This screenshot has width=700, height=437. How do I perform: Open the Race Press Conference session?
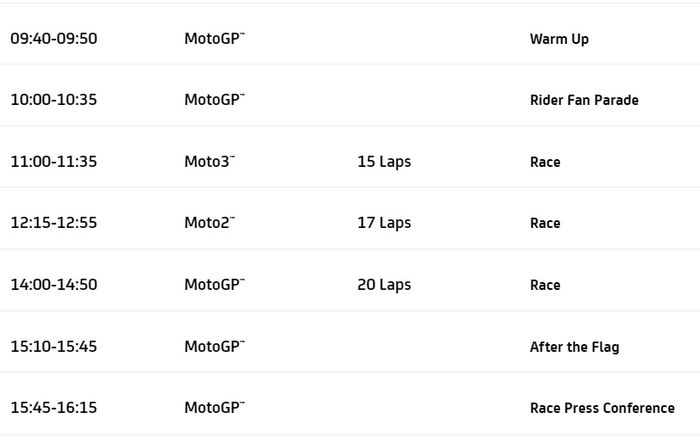(x=602, y=408)
